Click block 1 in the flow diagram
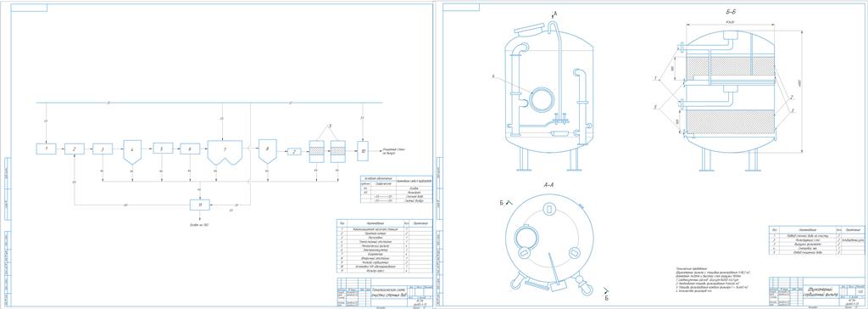The height and width of the screenshot is (309, 868). coord(47,149)
